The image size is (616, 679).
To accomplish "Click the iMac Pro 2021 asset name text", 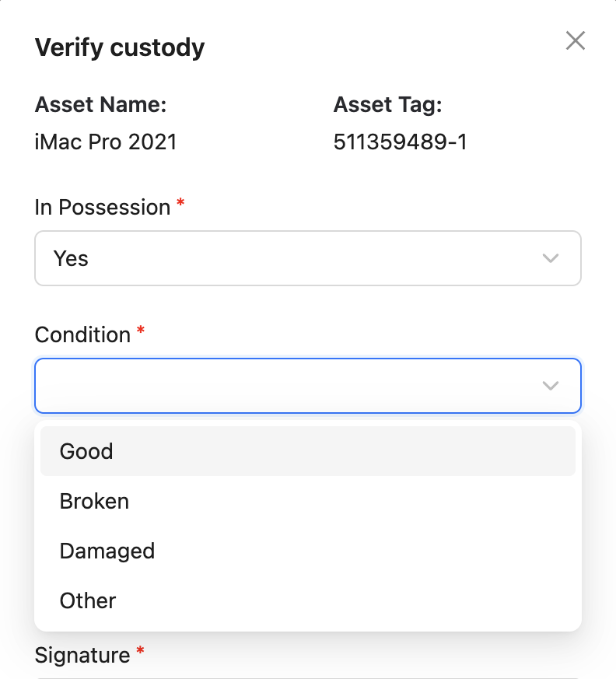I will pyautogui.click(x=106, y=142).
